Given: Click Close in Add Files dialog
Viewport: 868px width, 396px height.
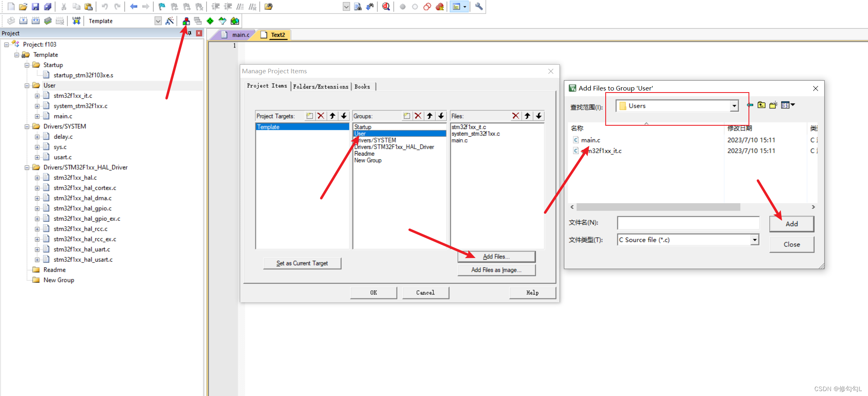Looking at the screenshot, I should [791, 244].
